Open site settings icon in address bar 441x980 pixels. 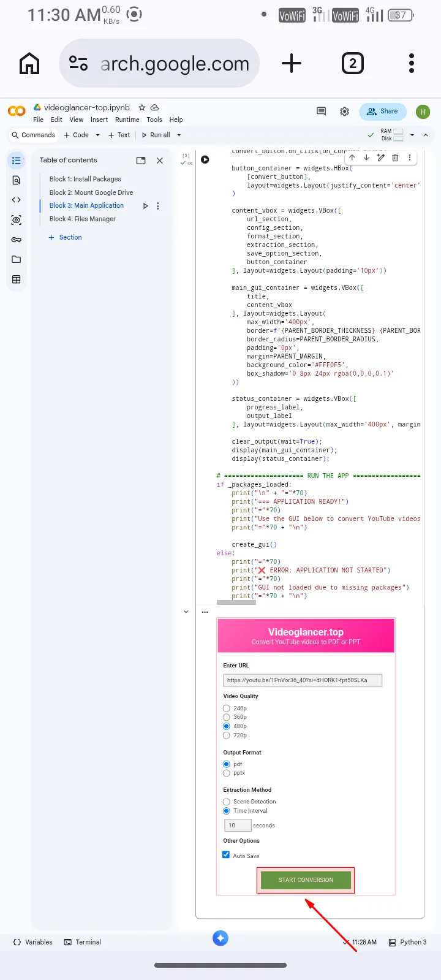[78, 63]
